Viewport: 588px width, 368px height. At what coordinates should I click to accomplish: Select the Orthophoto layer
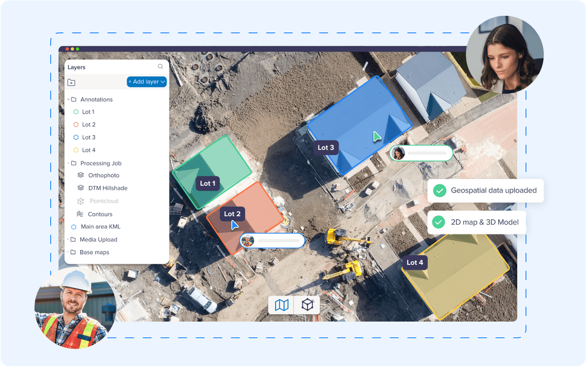[x=104, y=176]
